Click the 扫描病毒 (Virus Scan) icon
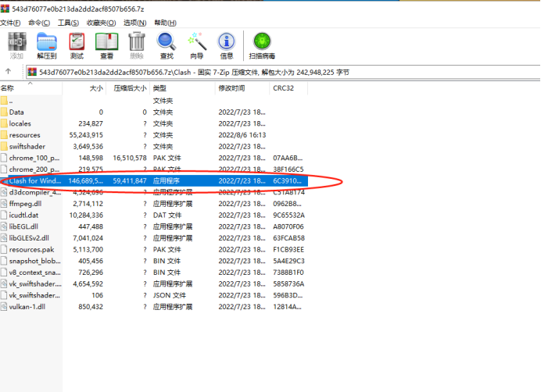This screenshot has height=392, width=541. click(x=261, y=45)
